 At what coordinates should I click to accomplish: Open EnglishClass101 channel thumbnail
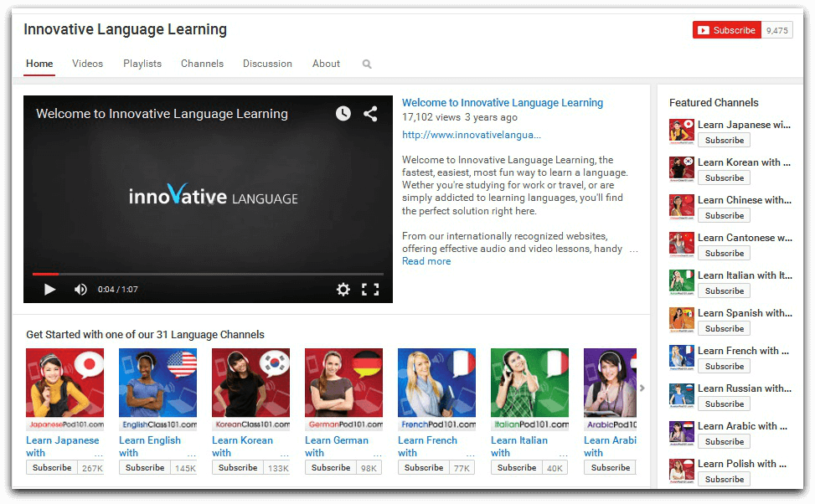click(x=158, y=389)
